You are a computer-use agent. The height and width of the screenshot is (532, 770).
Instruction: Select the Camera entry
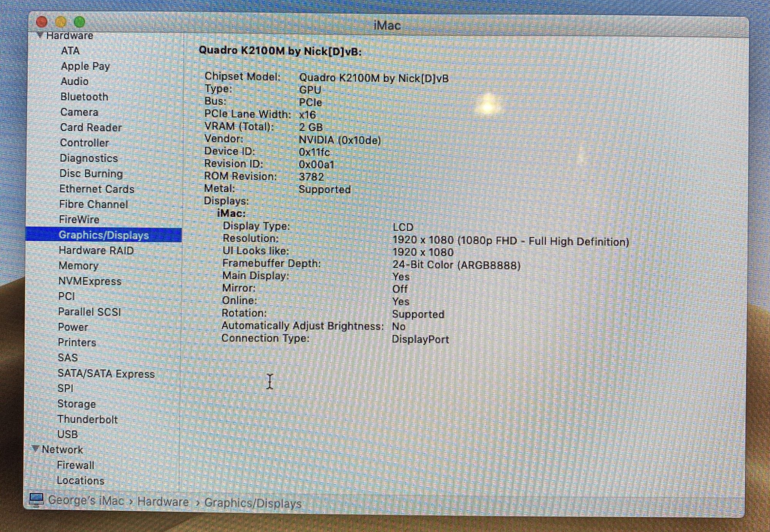click(x=79, y=112)
